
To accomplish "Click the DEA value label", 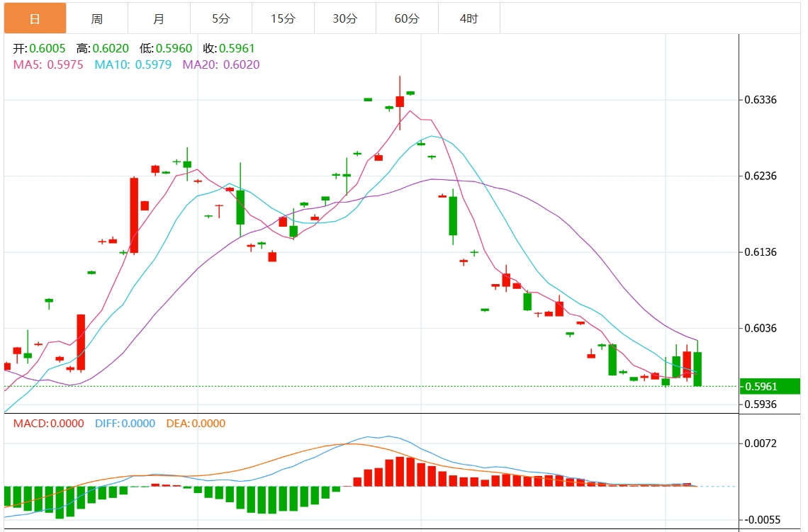I will pyautogui.click(x=196, y=424).
